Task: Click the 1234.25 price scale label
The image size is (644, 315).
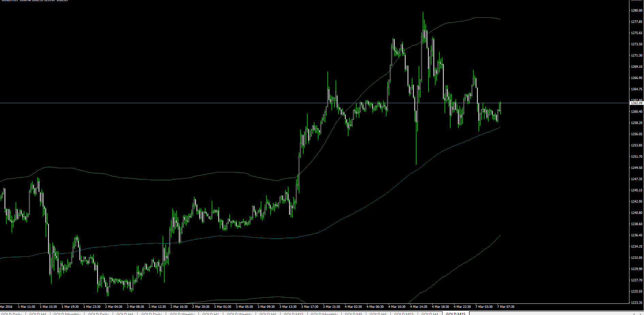Action: click(637, 247)
